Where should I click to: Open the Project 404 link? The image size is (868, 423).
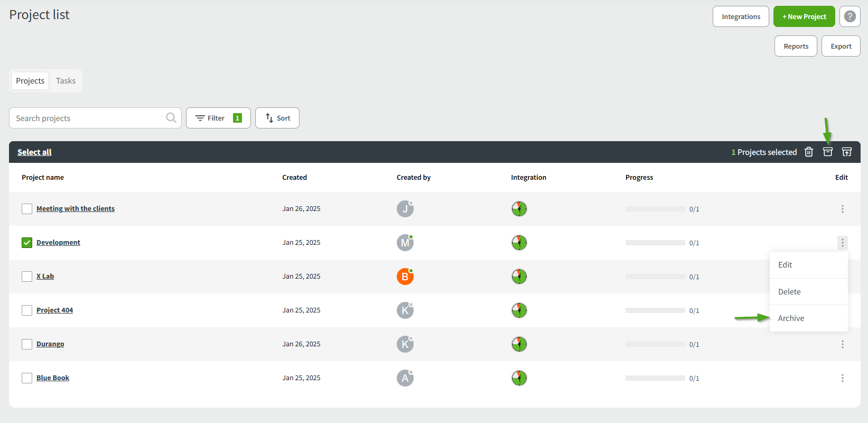[54, 310]
